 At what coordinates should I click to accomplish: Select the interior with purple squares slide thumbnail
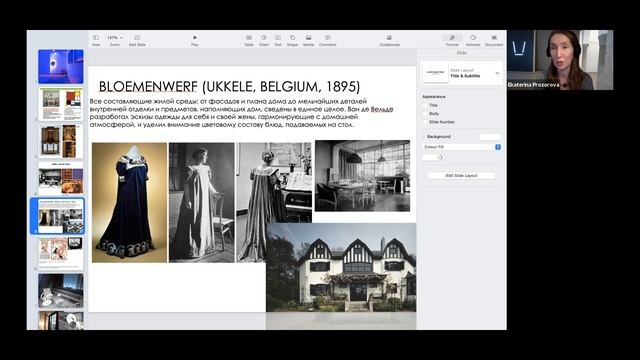(x=61, y=178)
